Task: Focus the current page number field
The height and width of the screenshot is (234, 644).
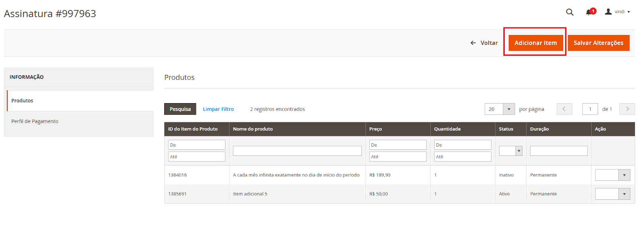Action: point(590,109)
